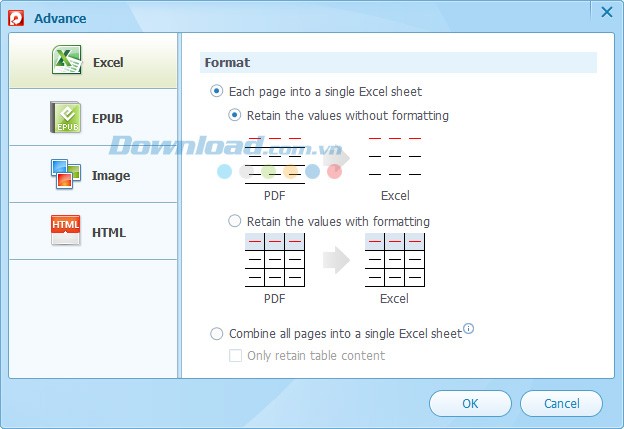Screen dimensions: 624x429
Task: Confirm settings with the OK button
Action: click(470, 404)
